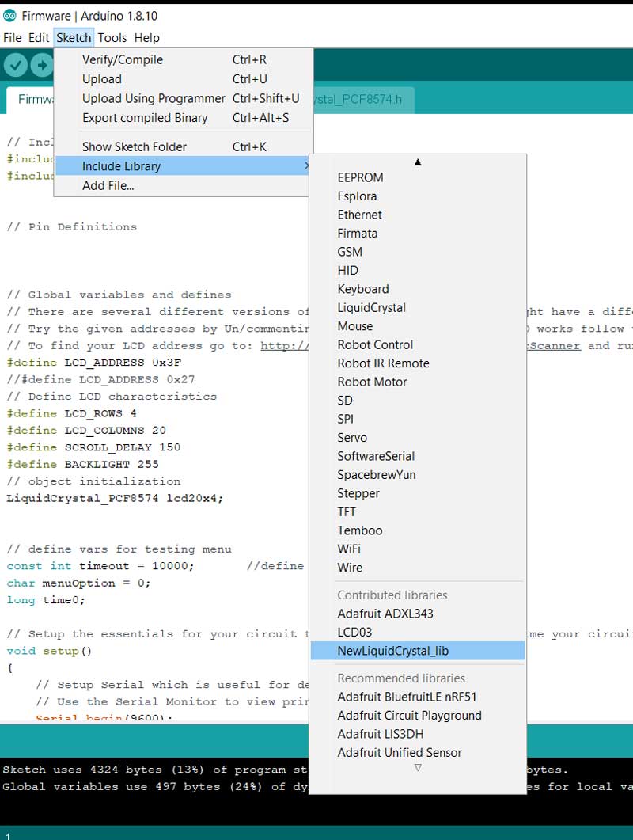Include the Adafruit ADXL343 library
633x840 pixels.
pyautogui.click(x=418, y=614)
